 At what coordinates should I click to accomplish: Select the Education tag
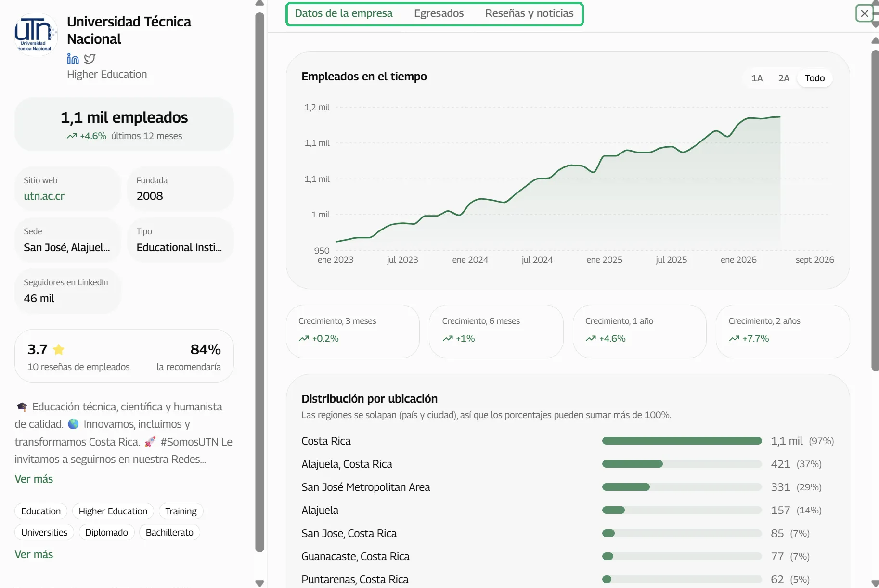point(41,511)
